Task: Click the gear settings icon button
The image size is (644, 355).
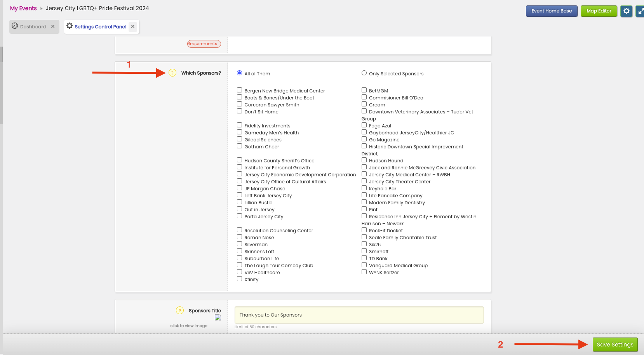Action: [x=626, y=11]
